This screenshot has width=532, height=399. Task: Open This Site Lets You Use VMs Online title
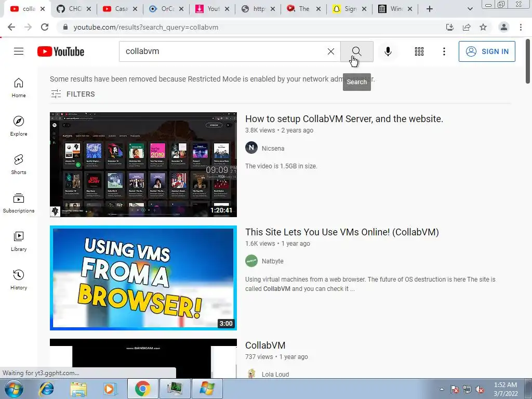pos(342,232)
